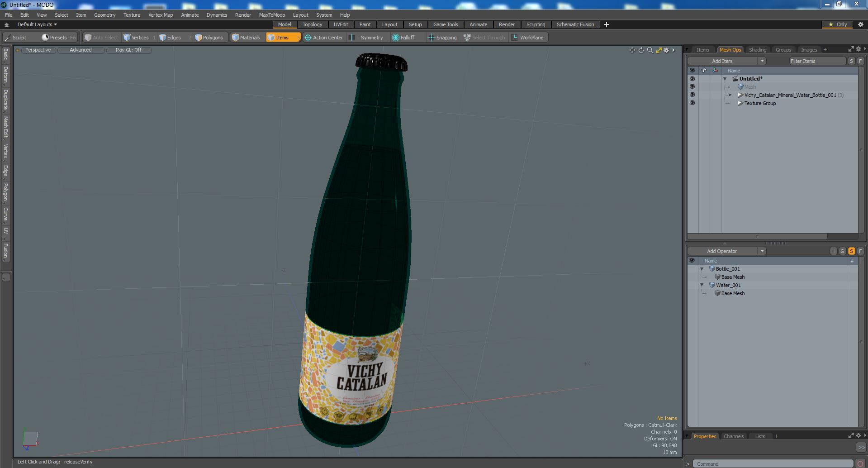Click the record macro button beside Command
Viewport: 868px width, 468px height.
[860, 463]
